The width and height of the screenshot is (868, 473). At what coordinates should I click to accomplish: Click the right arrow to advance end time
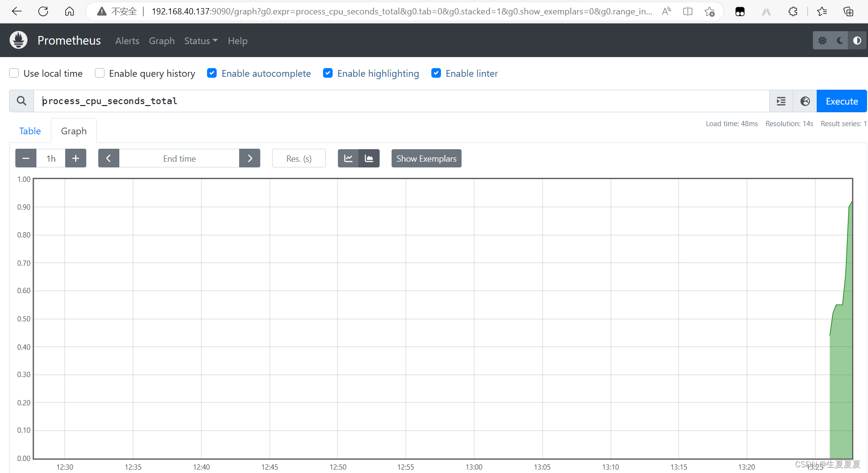pyautogui.click(x=249, y=158)
